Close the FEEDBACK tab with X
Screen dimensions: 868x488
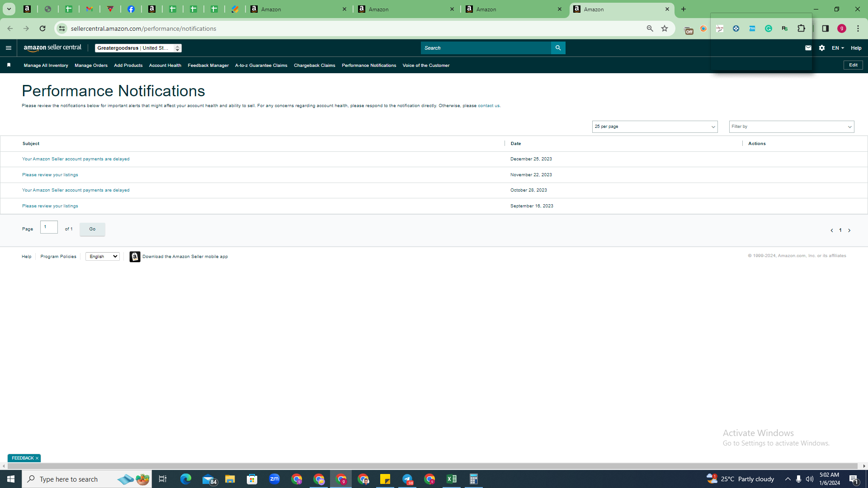point(37,458)
